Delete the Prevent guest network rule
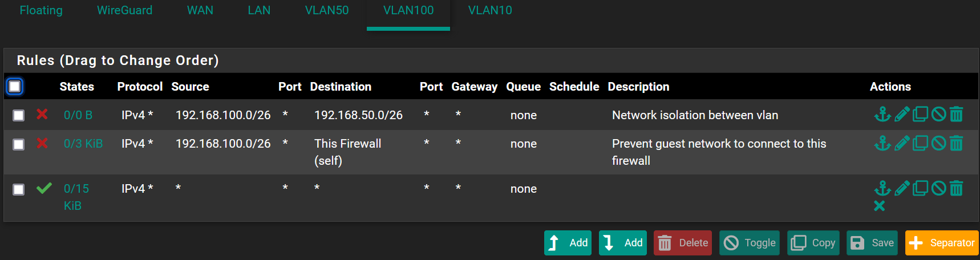 (957, 143)
